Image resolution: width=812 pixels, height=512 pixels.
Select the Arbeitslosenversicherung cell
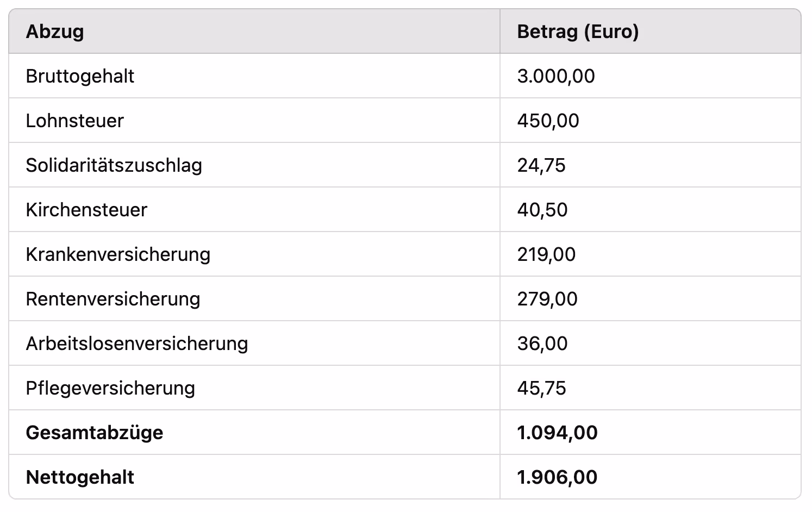tap(137, 344)
